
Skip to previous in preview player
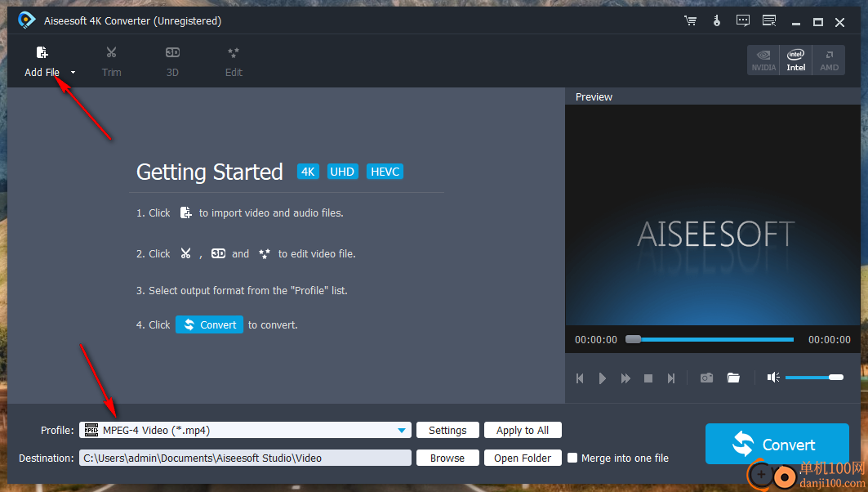point(580,378)
